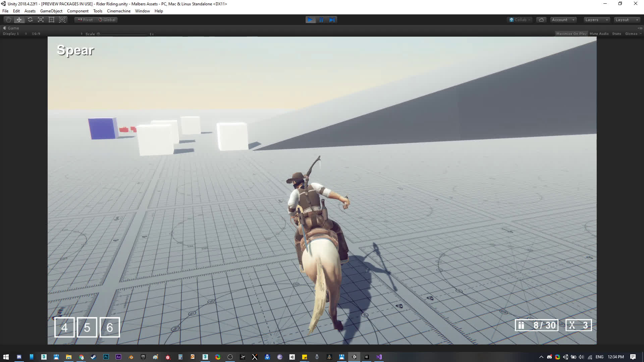Adjust the Game view Scale slider
This screenshot has width=644, height=362.
click(x=99, y=34)
